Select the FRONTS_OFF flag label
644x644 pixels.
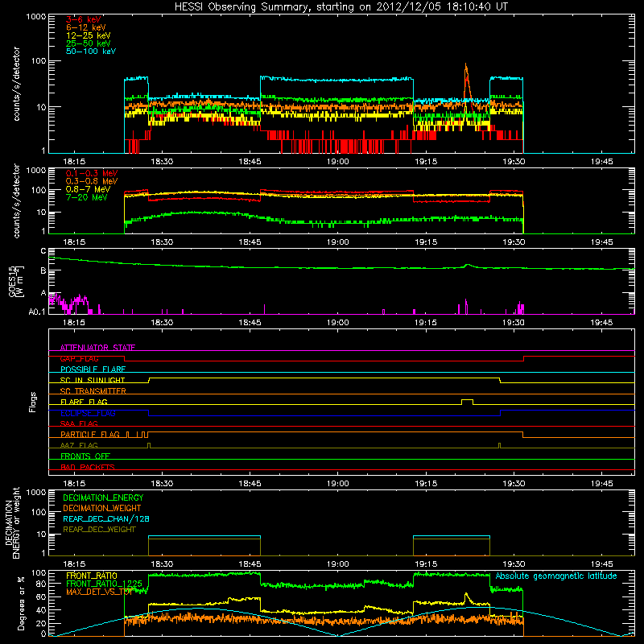85,456
